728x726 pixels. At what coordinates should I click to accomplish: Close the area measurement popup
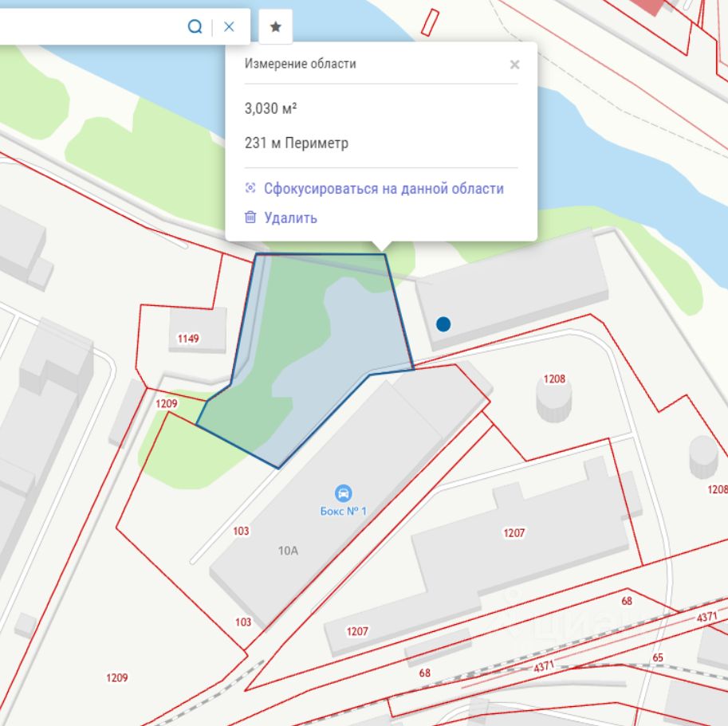(514, 65)
